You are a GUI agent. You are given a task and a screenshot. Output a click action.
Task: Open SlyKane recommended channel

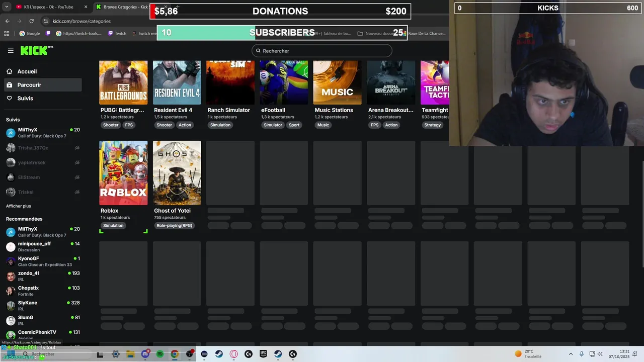point(43,306)
